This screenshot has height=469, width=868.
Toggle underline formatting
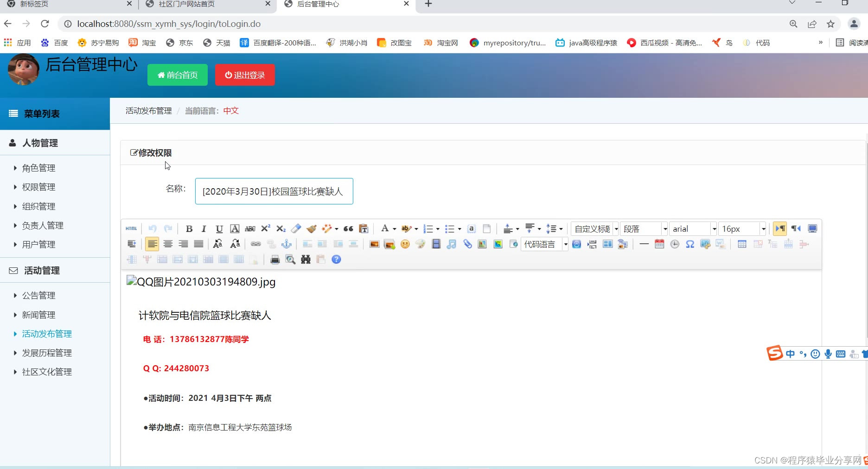coord(219,228)
